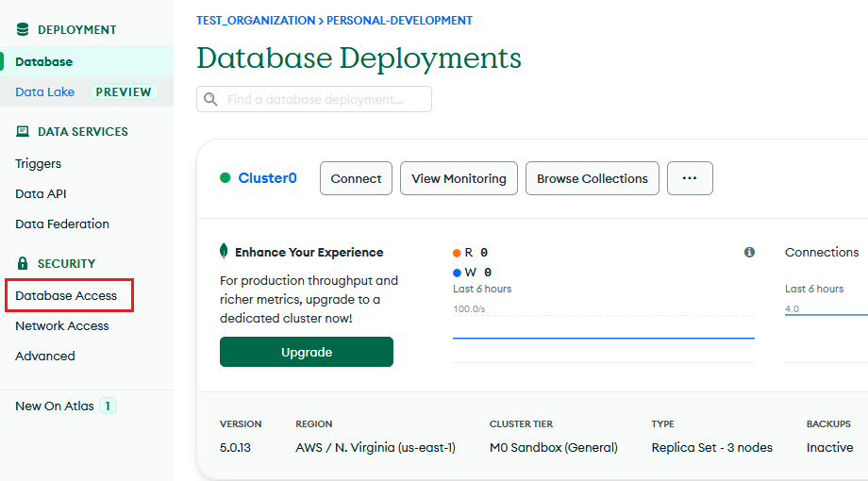The width and height of the screenshot is (868, 481).
Task: Click the MongoDB leaf icon
Action: (x=224, y=251)
